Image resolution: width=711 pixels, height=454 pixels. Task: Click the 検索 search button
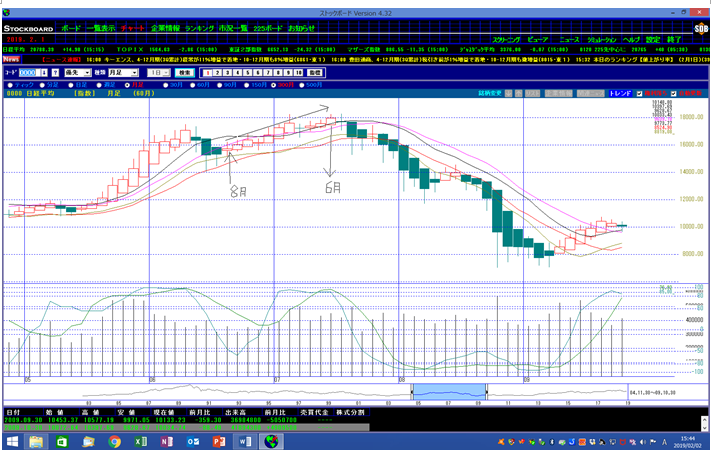click(x=185, y=73)
